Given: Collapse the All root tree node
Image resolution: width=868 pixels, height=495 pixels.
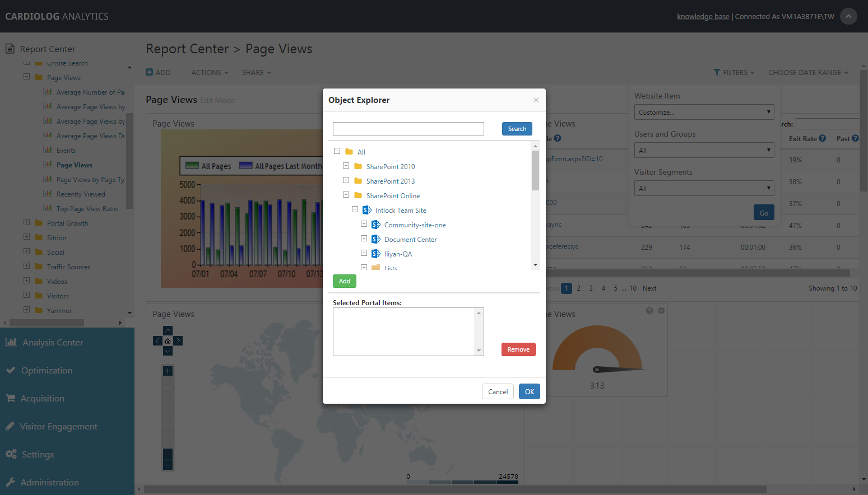Looking at the screenshot, I should 337,151.
